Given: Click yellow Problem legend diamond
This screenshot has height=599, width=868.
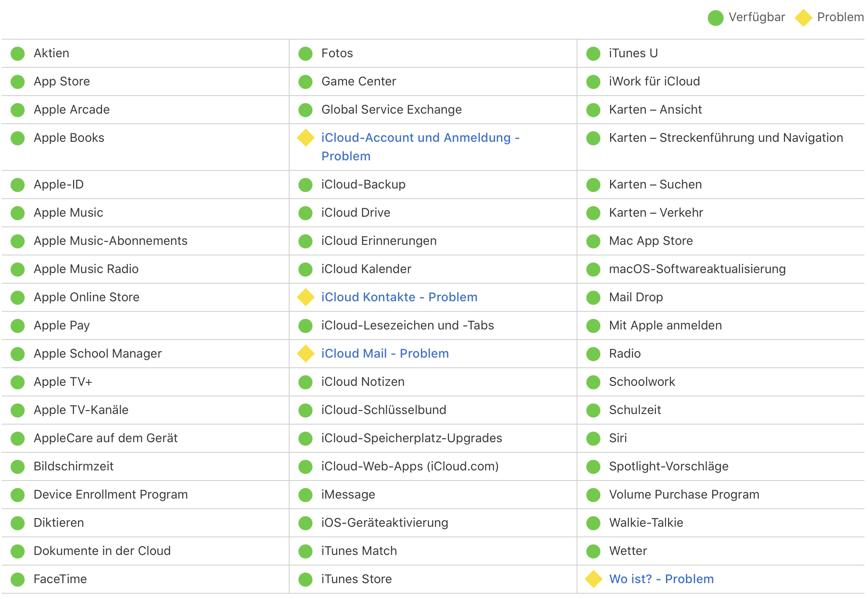Looking at the screenshot, I should [x=803, y=18].
